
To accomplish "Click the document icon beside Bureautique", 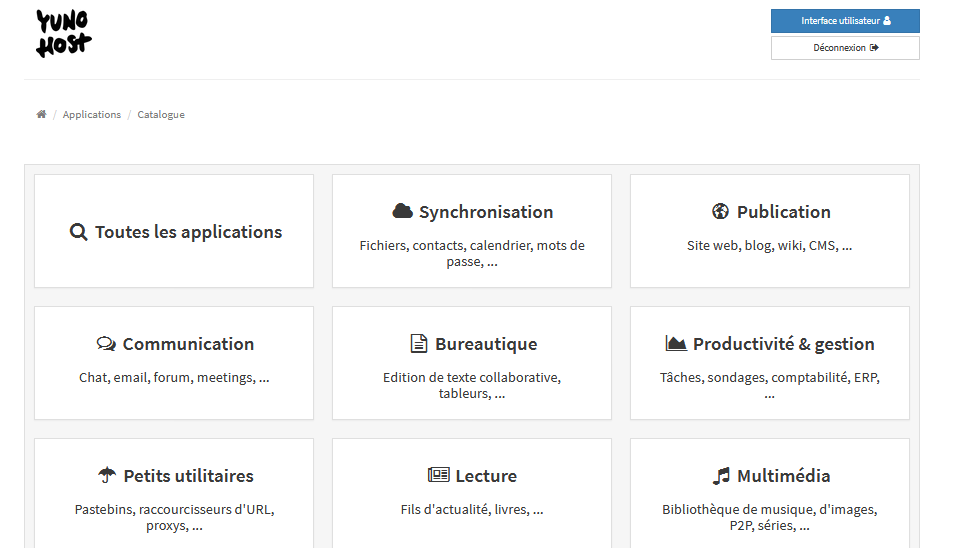I will point(419,344).
